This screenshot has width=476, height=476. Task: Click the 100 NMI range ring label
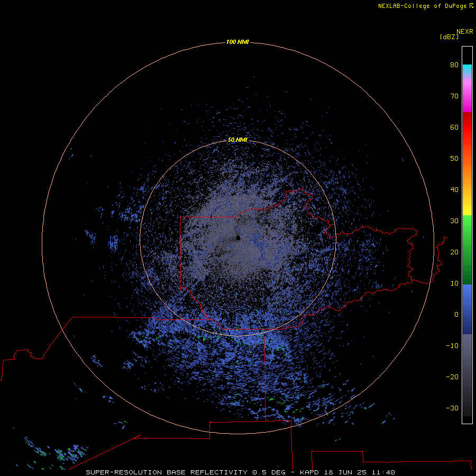tap(237, 42)
